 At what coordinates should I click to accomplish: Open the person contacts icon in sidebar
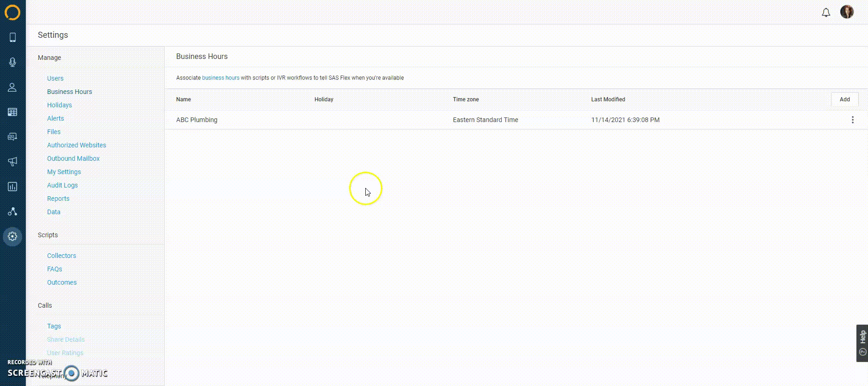point(12,87)
